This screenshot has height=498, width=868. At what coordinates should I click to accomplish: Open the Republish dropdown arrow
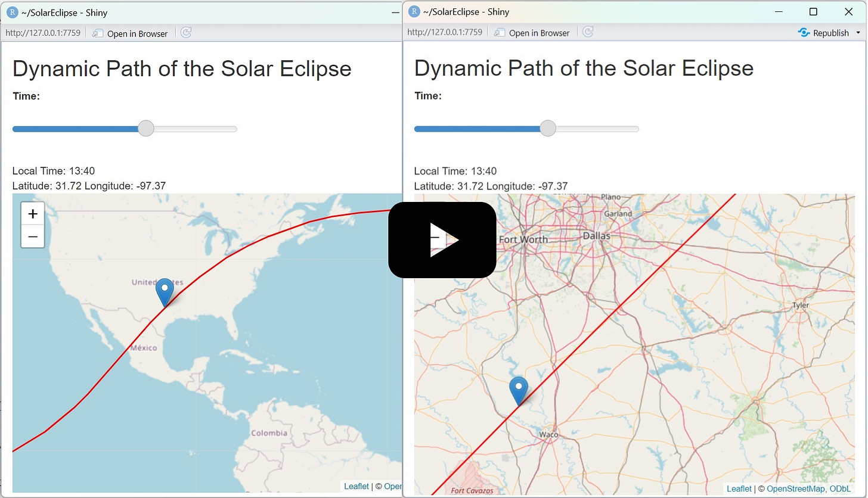858,33
